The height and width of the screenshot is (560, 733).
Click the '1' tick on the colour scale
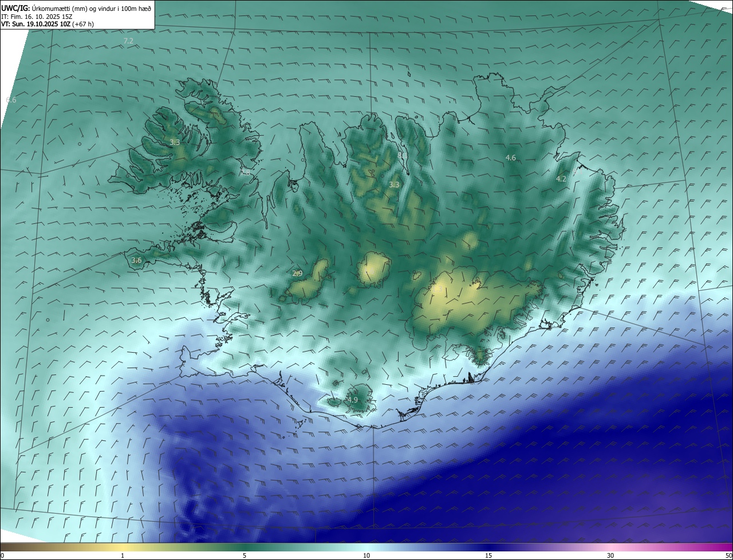(x=123, y=555)
